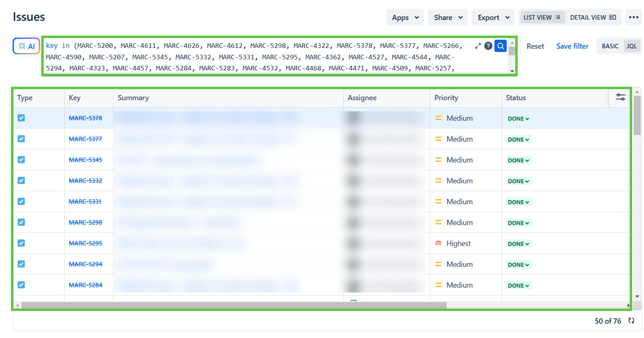
Task: Open the column settings configuration icon
Action: 620,97
